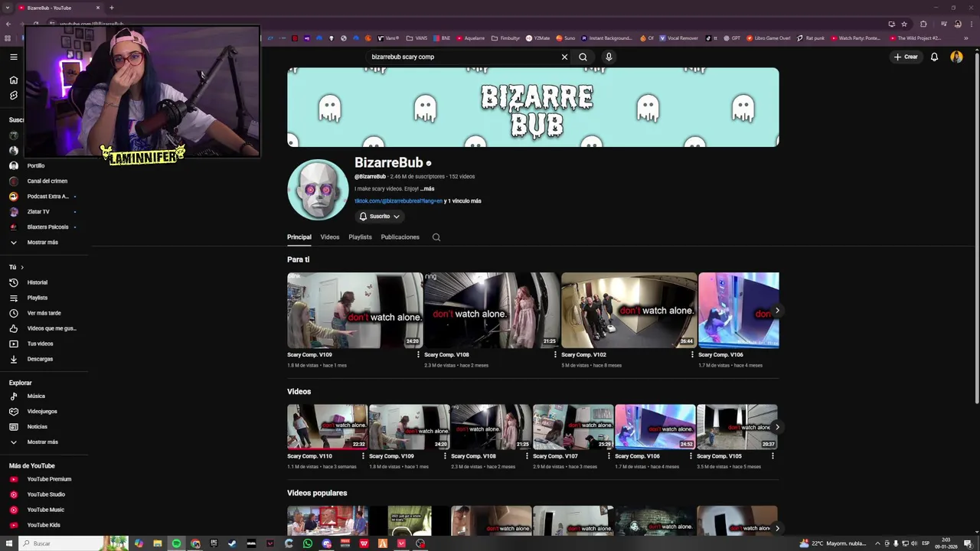This screenshot has height=551, width=980.
Task: Select the Principal tab
Action: pos(299,237)
